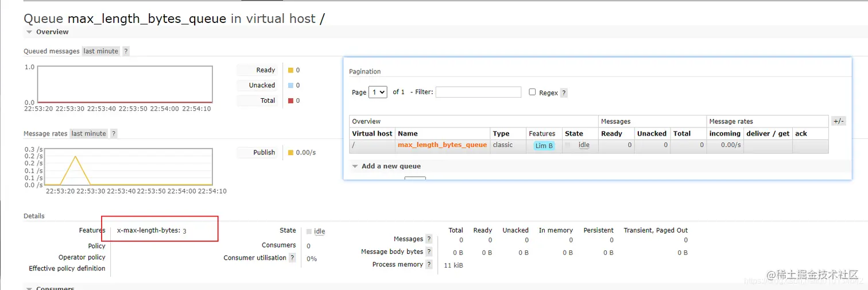Sort by Unacked column in table header
The width and height of the screenshot is (868, 290).
(x=652, y=133)
